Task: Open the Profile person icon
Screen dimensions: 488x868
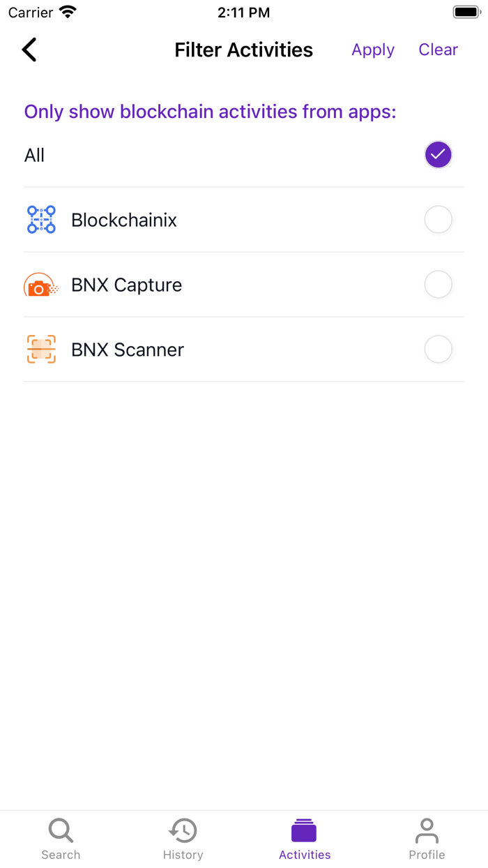Action: click(427, 830)
